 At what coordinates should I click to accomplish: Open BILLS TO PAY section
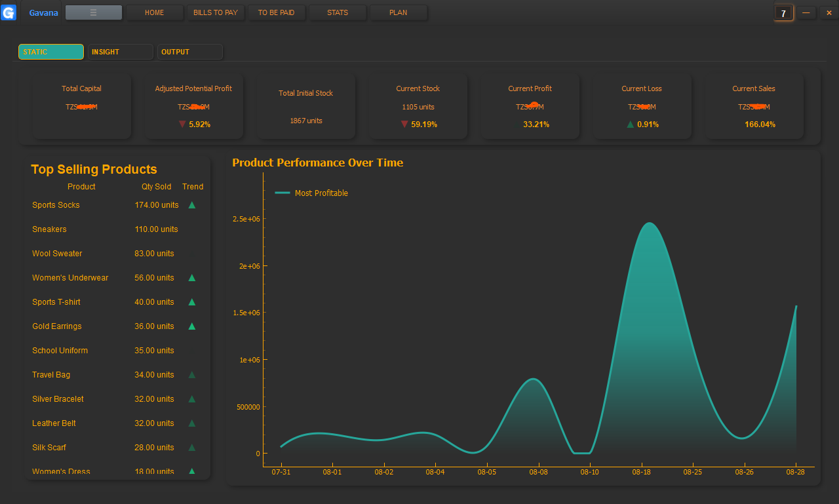pyautogui.click(x=216, y=12)
